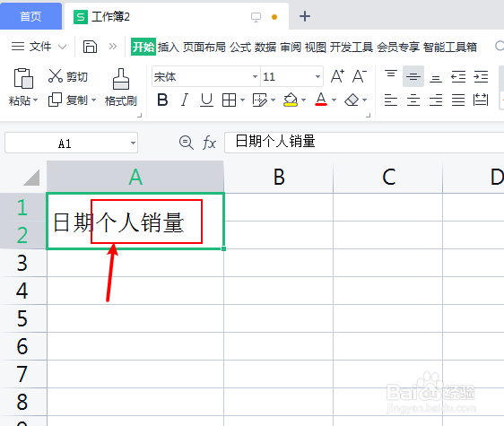Toggle italic formatting

185,100
